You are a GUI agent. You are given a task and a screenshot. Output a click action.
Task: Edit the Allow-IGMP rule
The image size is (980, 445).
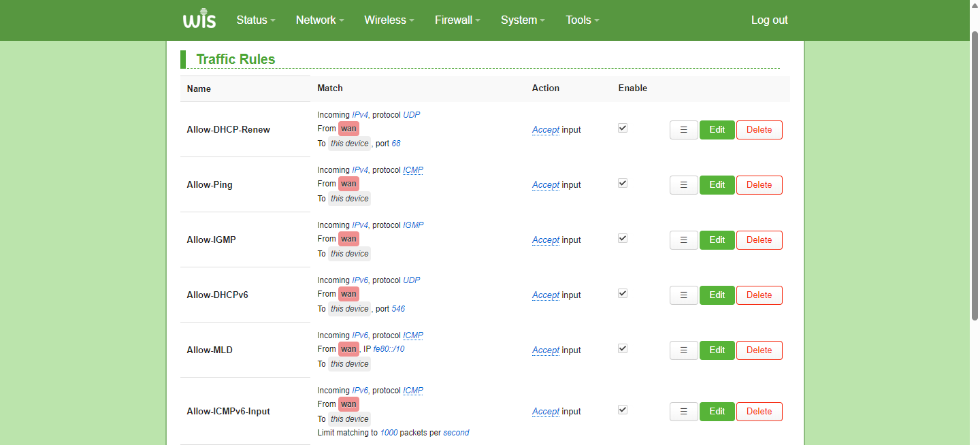point(717,240)
